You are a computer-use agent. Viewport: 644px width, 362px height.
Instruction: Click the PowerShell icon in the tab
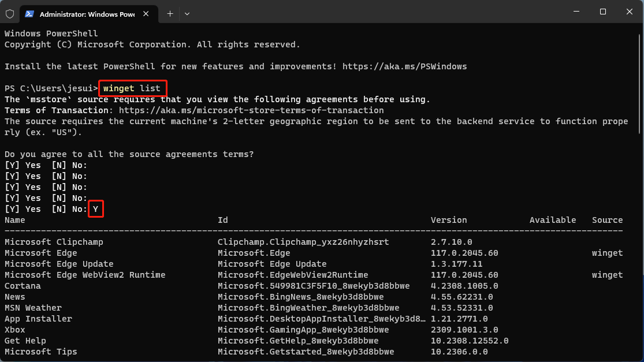pyautogui.click(x=29, y=13)
